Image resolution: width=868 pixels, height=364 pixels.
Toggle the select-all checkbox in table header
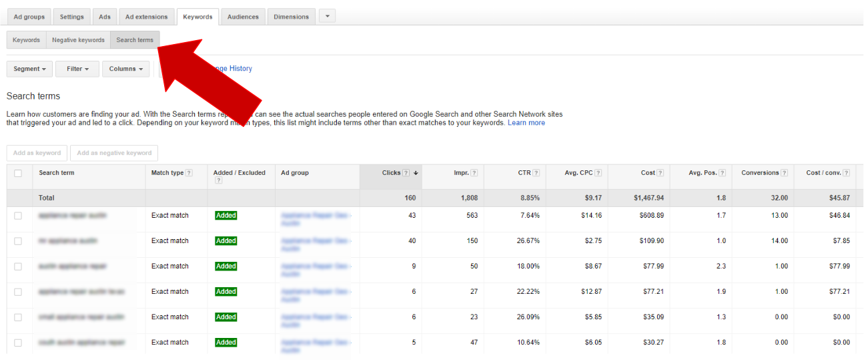pyautogui.click(x=18, y=173)
